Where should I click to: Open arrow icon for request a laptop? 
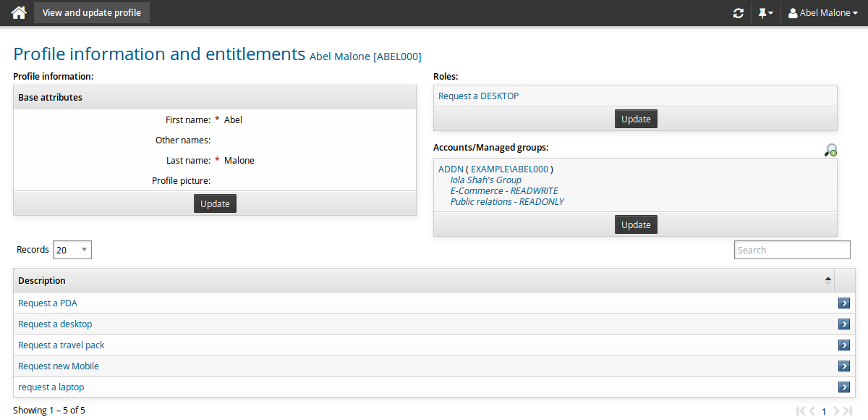pyautogui.click(x=843, y=387)
